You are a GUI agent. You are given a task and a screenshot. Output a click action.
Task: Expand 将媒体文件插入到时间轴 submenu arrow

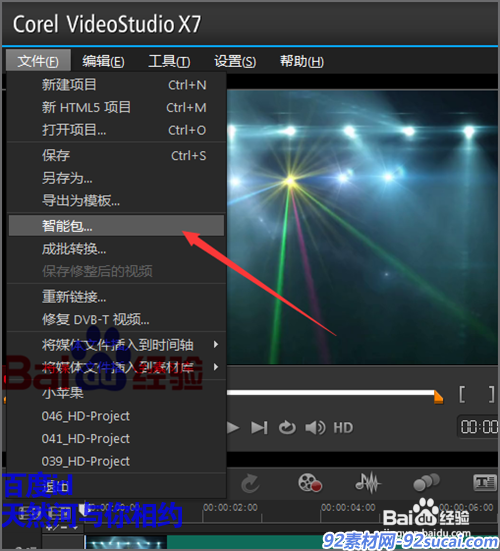[216, 345]
